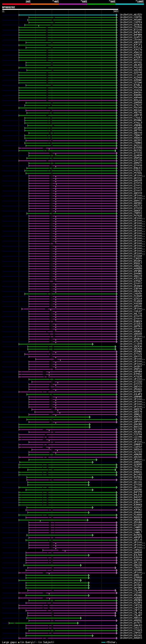
Task: Select hit label UniRef100_P05388
Action: (x=131, y=304)
